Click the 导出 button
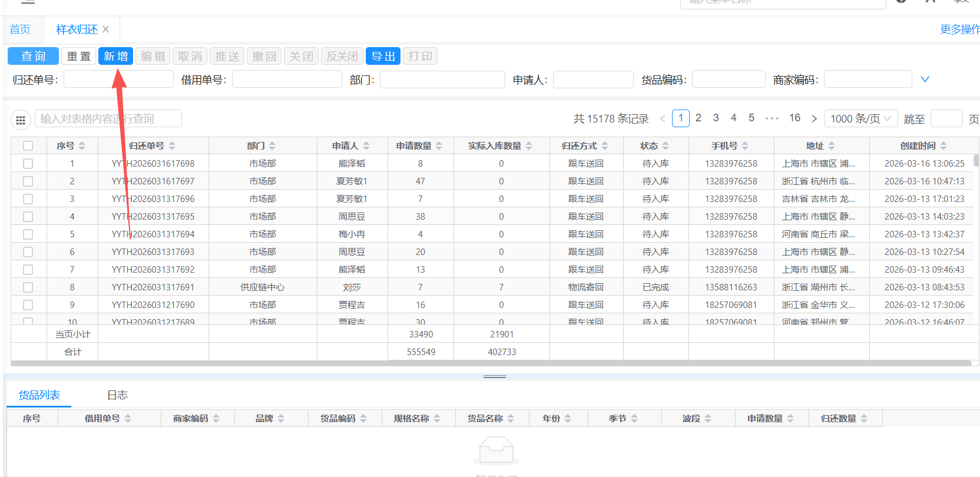 383,57
